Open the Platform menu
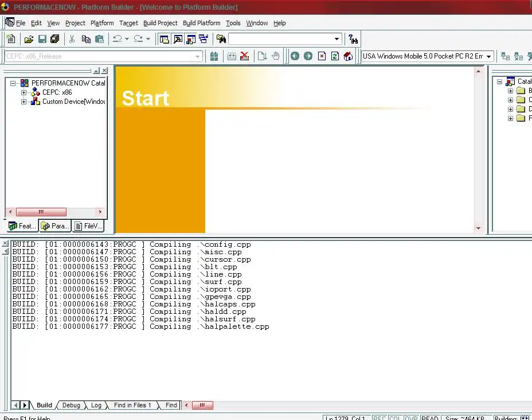This screenshot has width=532, height=420. (x=102, y=23)
